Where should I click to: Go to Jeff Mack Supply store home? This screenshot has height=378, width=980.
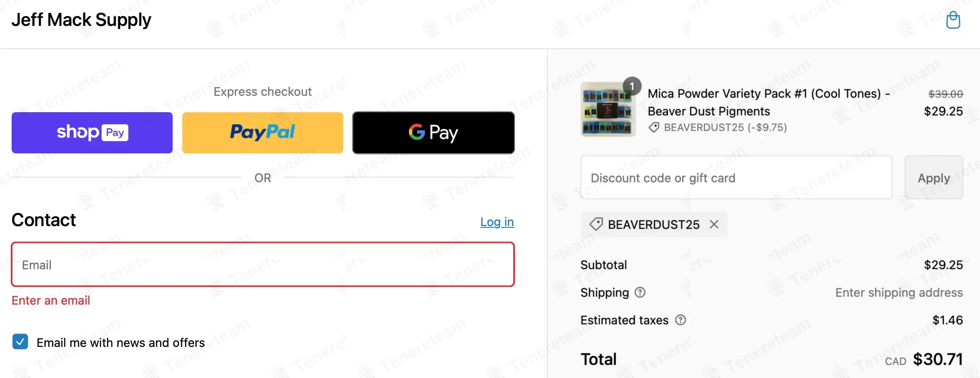tap(81, 20)
